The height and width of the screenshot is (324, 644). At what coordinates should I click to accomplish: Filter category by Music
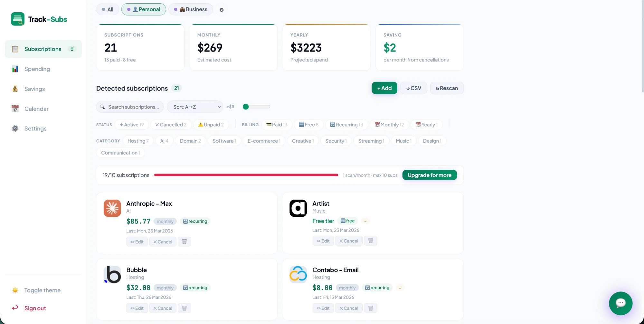coord(404,141)
